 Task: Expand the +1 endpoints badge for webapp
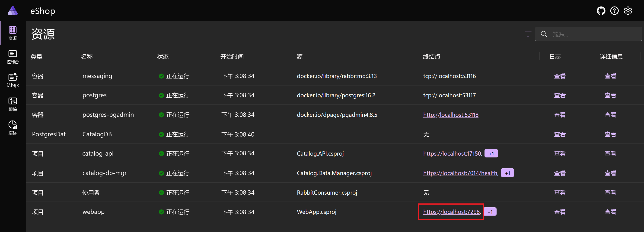[490, 212]
